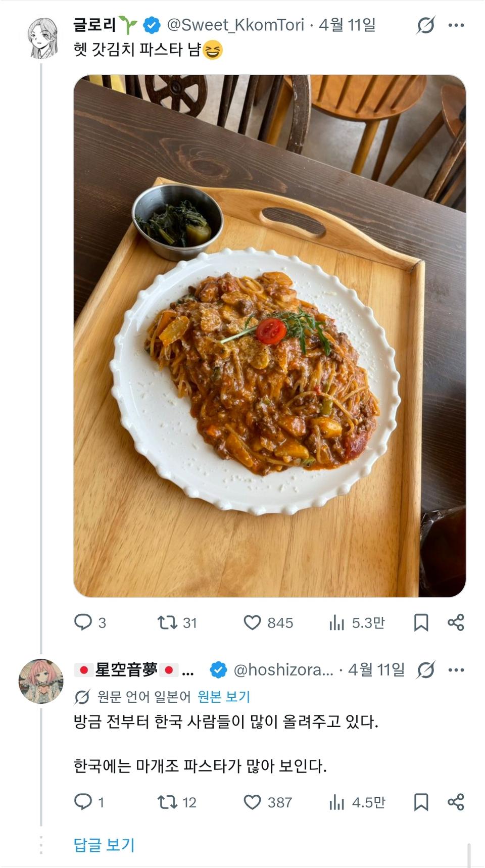Open 글로리's profile avatar
The image size is (485, 868).
point(42,38)
